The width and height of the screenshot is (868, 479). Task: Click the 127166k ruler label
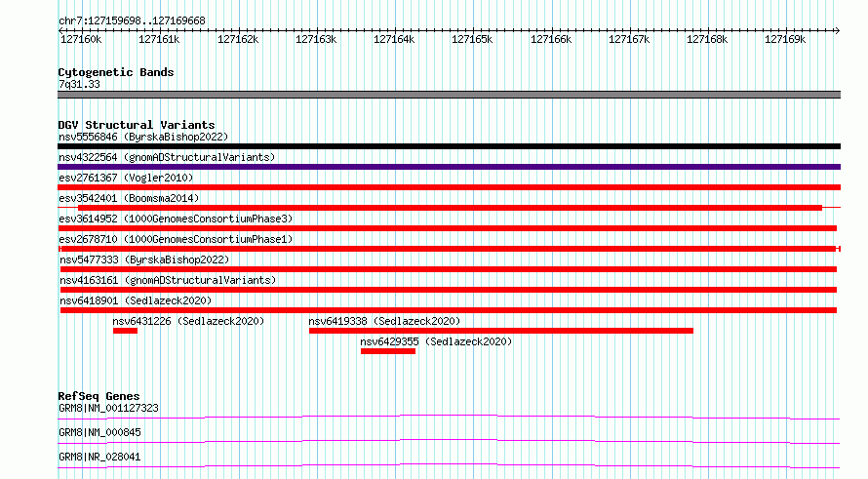(551, 39)
